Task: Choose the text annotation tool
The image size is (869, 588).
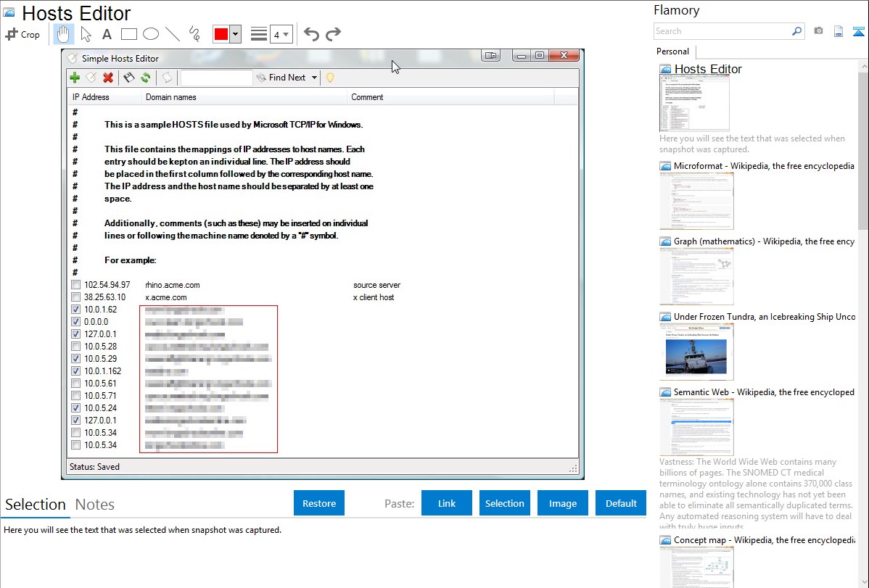Action: (x=107, y=34)
